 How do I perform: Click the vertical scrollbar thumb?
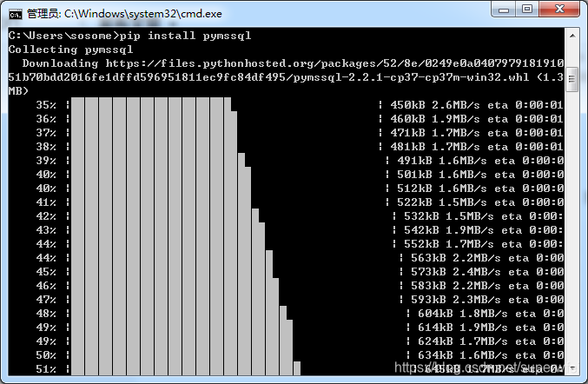pos(572,79)
